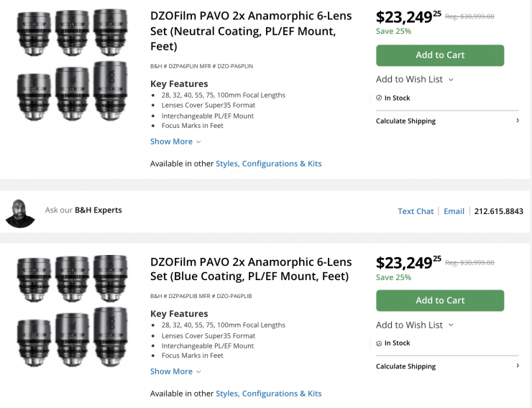Add Neutral Coating lens set to cart
Screen dimensions: 532x408
[x=440, y=55]
